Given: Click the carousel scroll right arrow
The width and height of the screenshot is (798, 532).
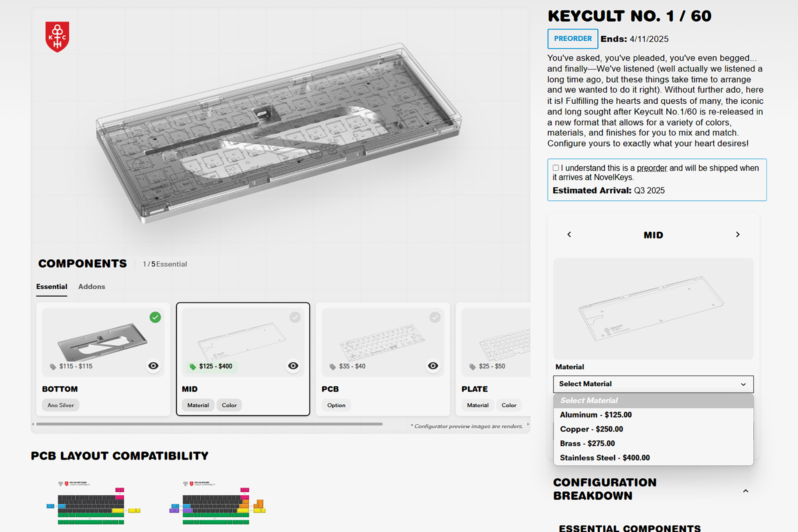Looking at the screenshot, I should [x=528, y=424].
